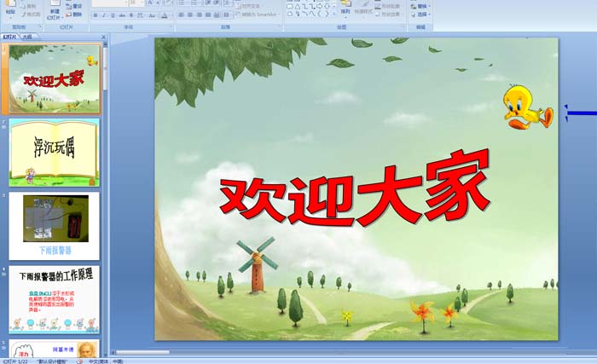Click the Delete (删除) slide button
Screen dimensions: 597x364
point(74,14)
